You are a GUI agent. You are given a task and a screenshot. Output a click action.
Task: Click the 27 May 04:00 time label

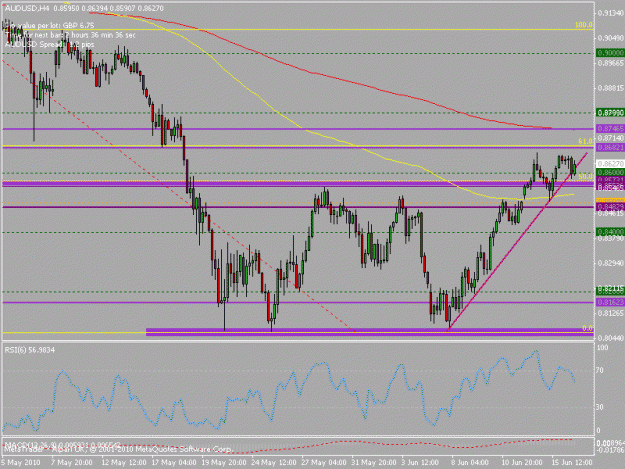(324, 463)
